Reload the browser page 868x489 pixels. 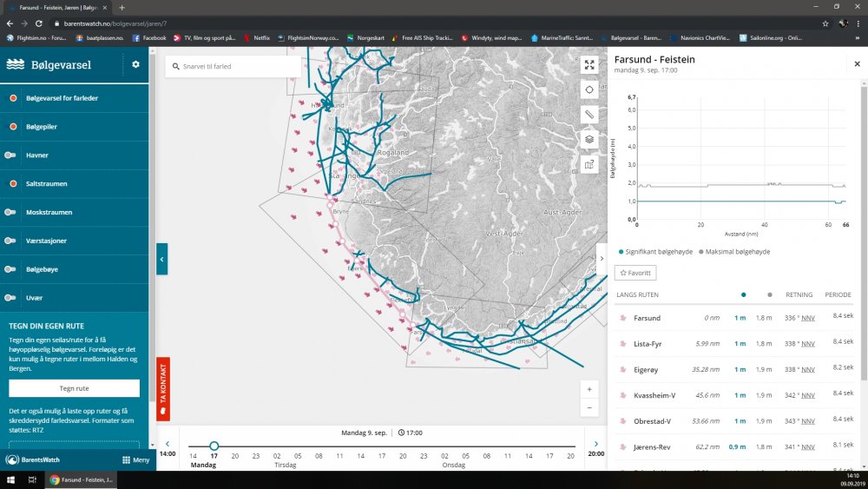(x=39, y=23)
